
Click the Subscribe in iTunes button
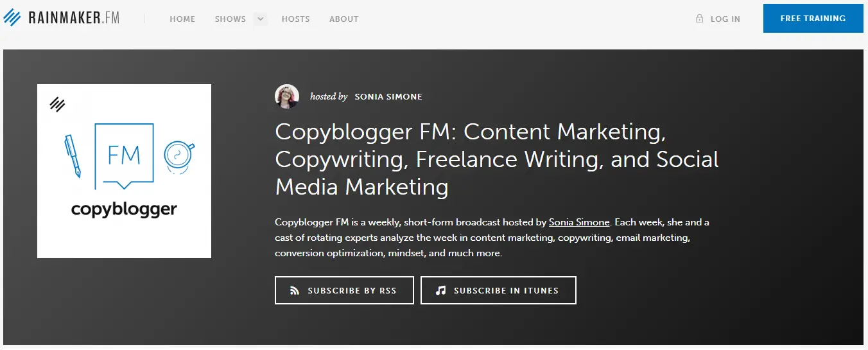point(498,290)
